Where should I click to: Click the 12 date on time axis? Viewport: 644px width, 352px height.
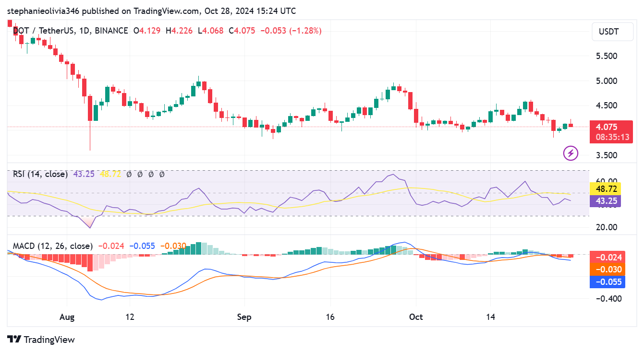[129, 317]
